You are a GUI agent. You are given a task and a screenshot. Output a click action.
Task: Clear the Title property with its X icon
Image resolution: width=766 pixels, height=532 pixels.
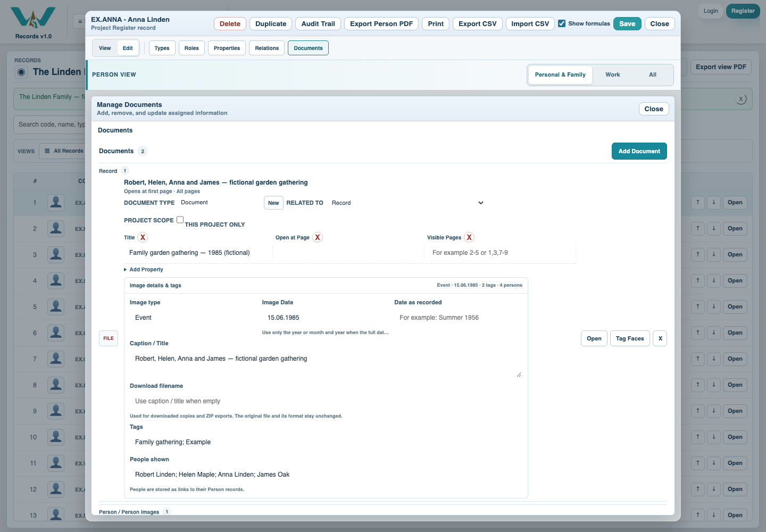click(x=143, y=237)
